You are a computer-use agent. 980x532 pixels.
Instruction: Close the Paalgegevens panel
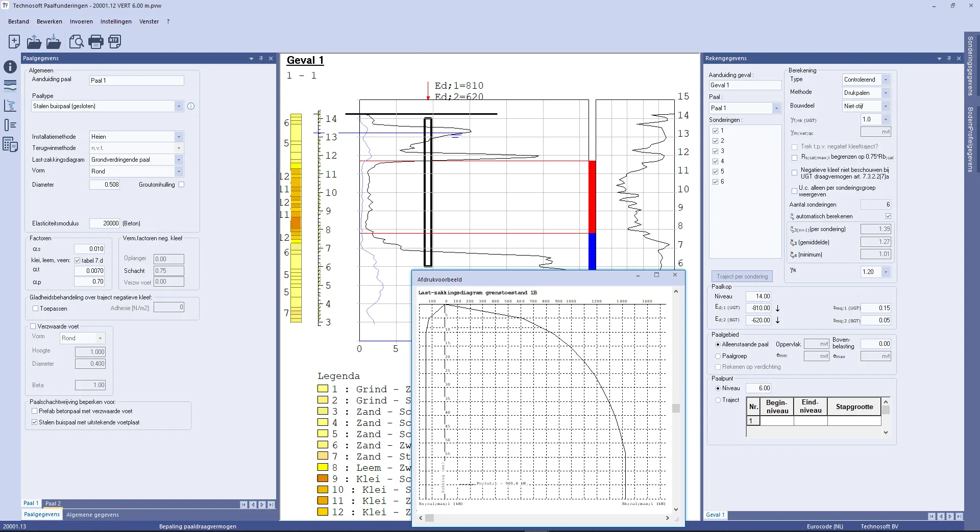[x=271, y=58]
